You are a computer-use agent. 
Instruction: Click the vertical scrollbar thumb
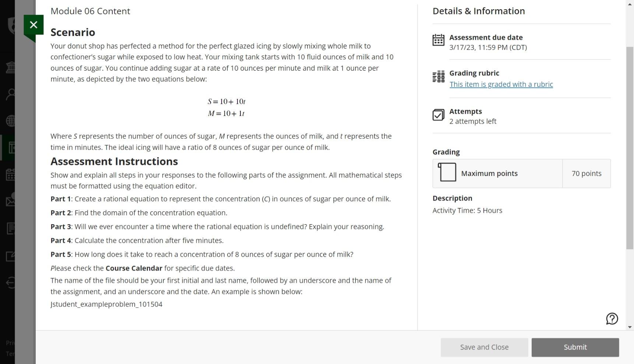[630, 147]
